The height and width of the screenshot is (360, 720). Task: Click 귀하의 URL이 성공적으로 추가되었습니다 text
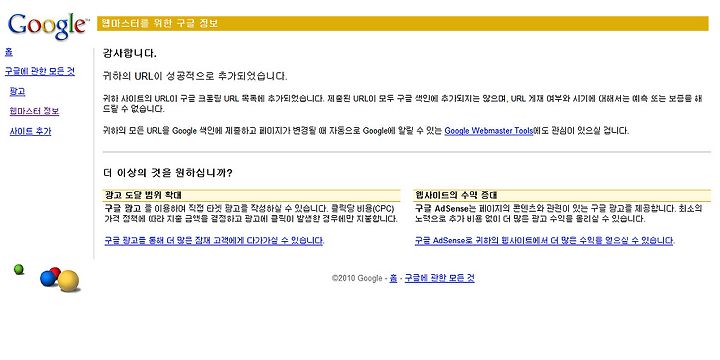[x=195, y=76]
